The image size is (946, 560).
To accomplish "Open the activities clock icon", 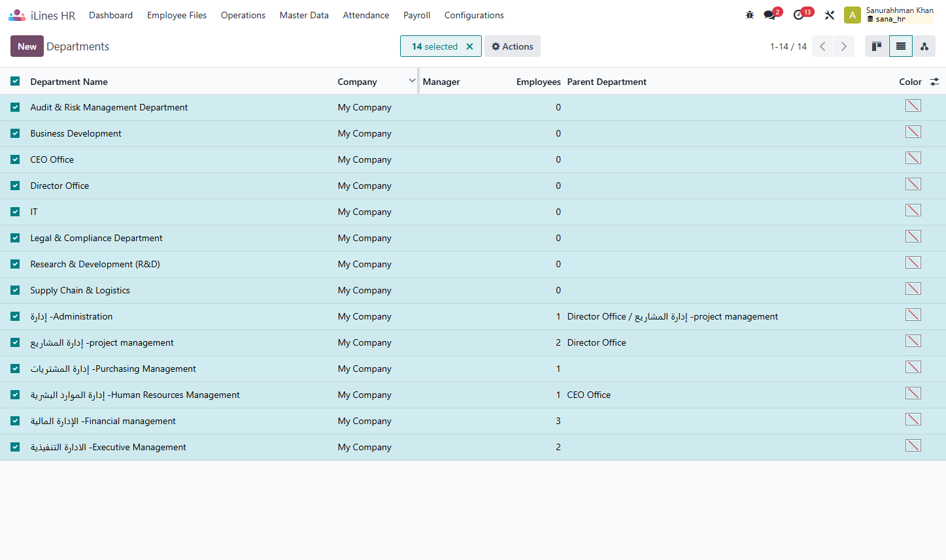I will click(x=798, y=15).
